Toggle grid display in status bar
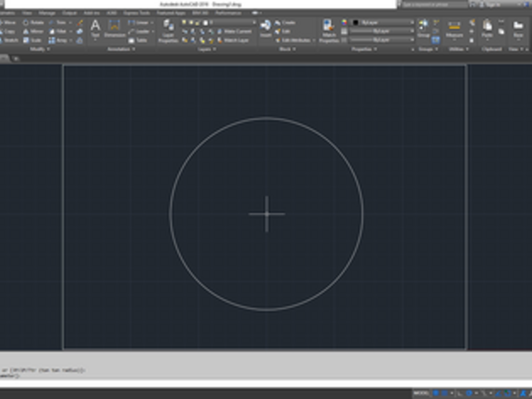This screenshot has width=532, height=399. coord(436,393)
